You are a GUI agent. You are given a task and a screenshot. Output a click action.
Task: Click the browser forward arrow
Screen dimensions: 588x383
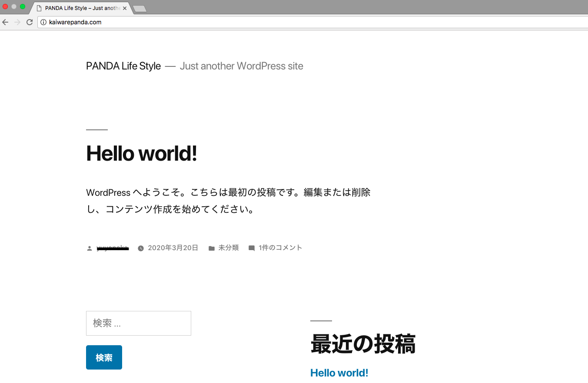tap(17, 22)
